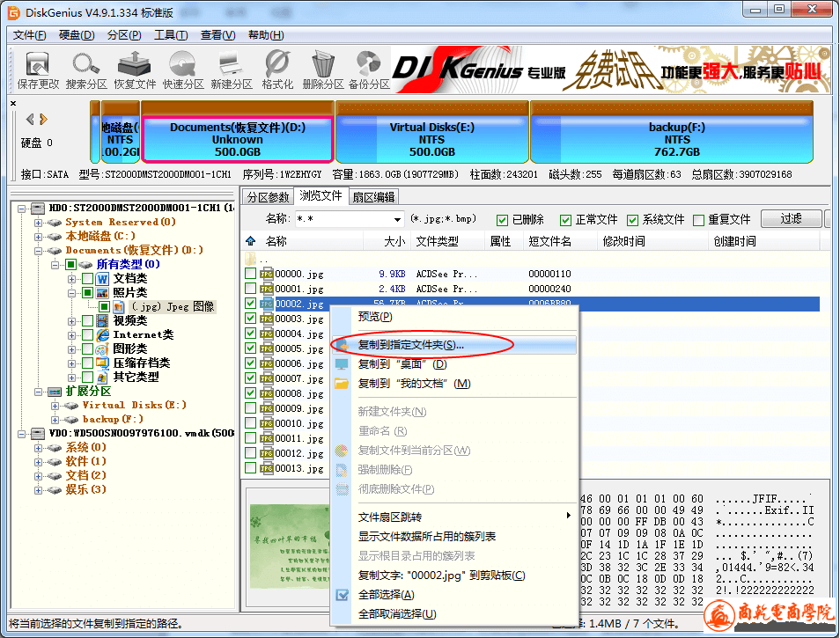Select the 格式化 format toolbar icon
Viewport: 840px width, 638px height.
(277, 70)
